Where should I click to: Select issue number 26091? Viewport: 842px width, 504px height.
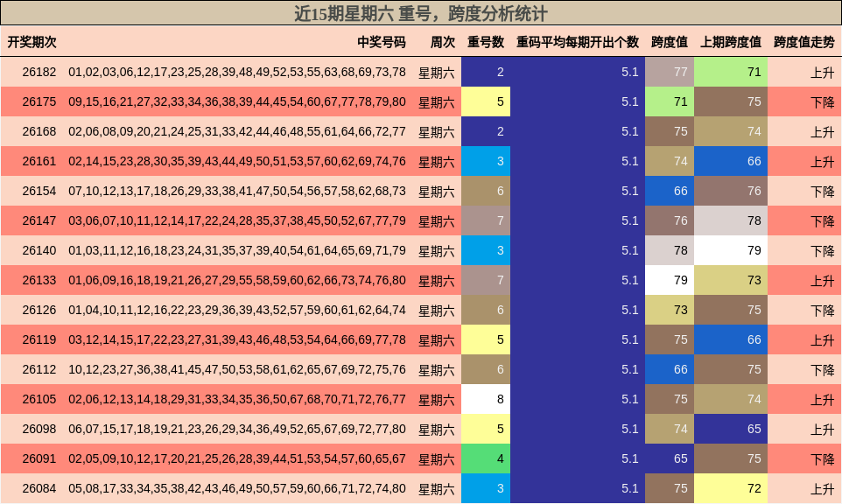click(39, 458)
